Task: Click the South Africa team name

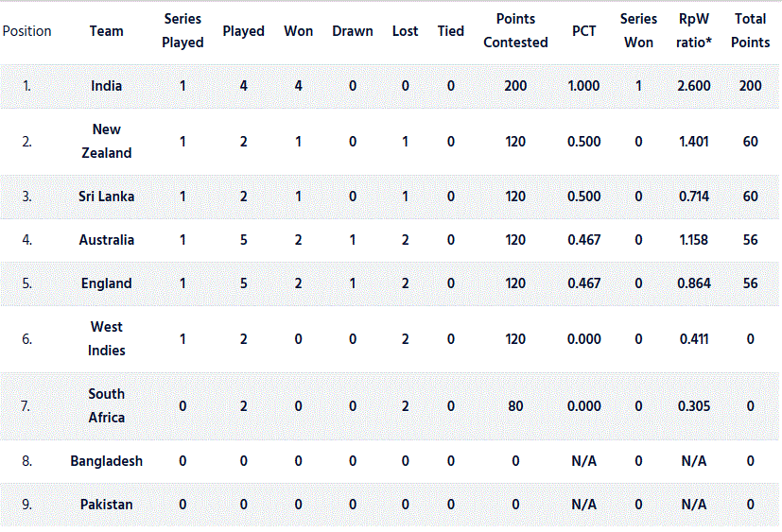Action: [x=106, y=405]
